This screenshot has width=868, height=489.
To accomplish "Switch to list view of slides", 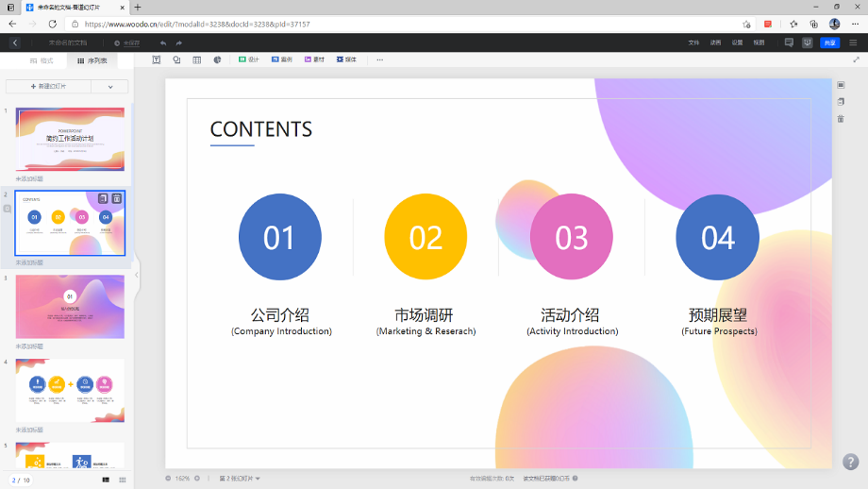I will (106, 480).
